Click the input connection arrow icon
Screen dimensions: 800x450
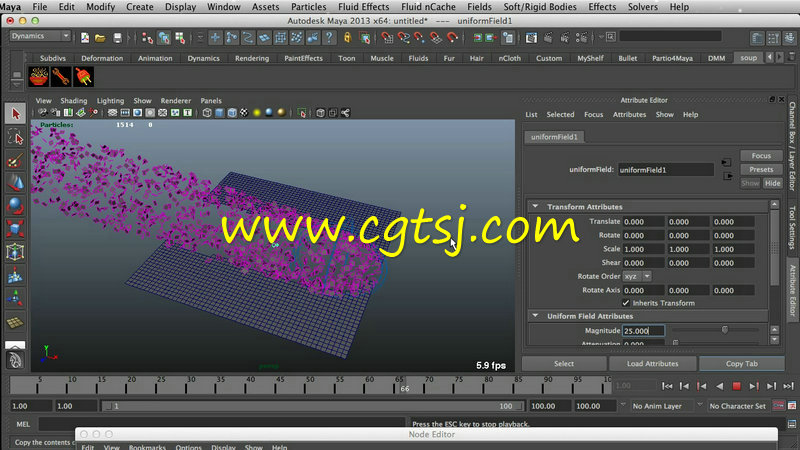[727, 163]
